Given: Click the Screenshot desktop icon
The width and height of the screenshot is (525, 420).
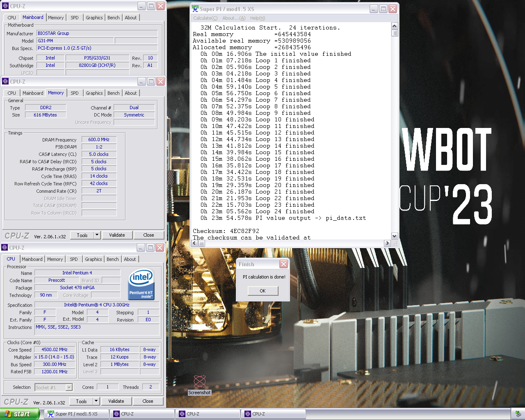Looking at the screenshot, I should (x=199, y=385).
